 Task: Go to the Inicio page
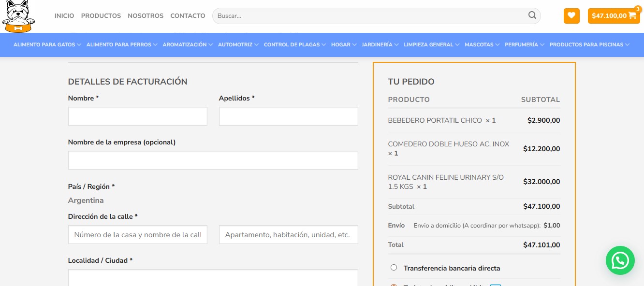pos(64,15)
